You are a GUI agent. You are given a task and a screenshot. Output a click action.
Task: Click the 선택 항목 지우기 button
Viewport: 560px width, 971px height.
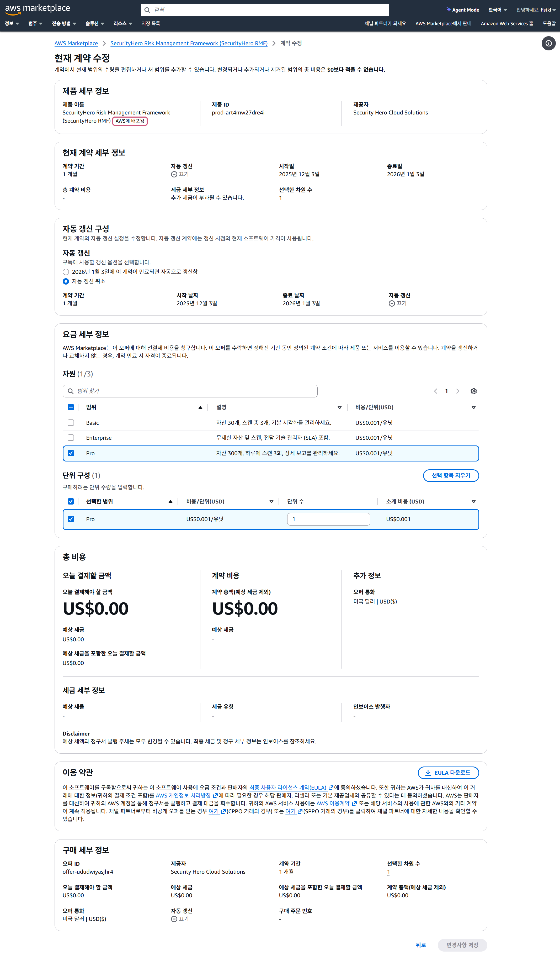tap(451, 476)
